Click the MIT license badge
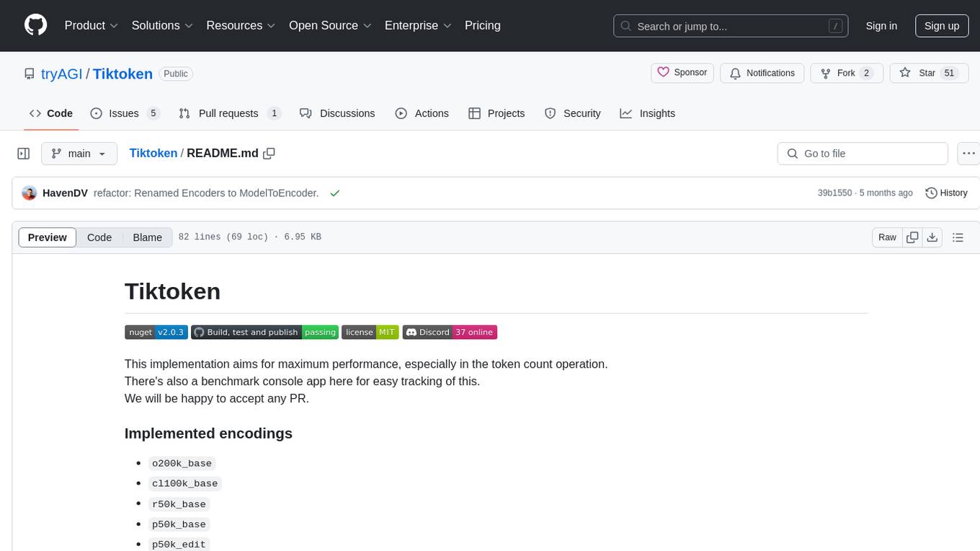Screen dimensions: 980x551 (x=370, y=332)
